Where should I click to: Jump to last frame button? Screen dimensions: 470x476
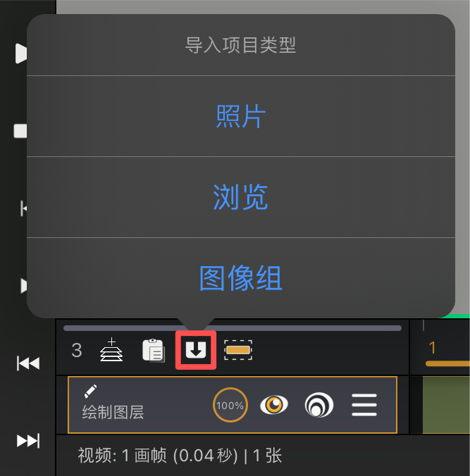[28, 441]
